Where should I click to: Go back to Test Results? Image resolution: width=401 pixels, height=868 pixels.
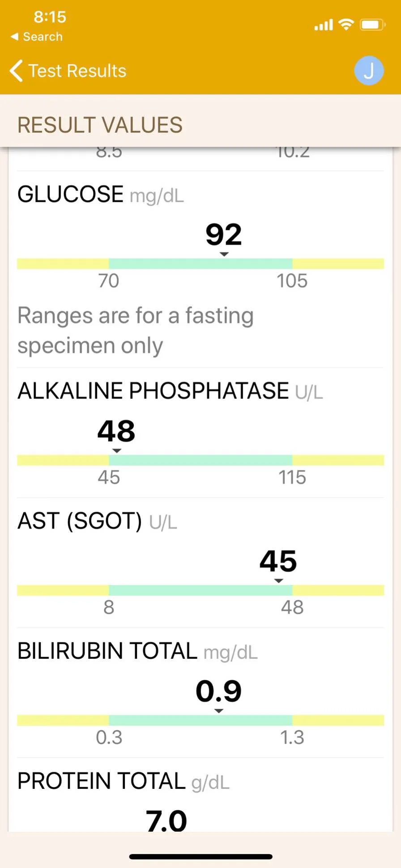point(77,71)
